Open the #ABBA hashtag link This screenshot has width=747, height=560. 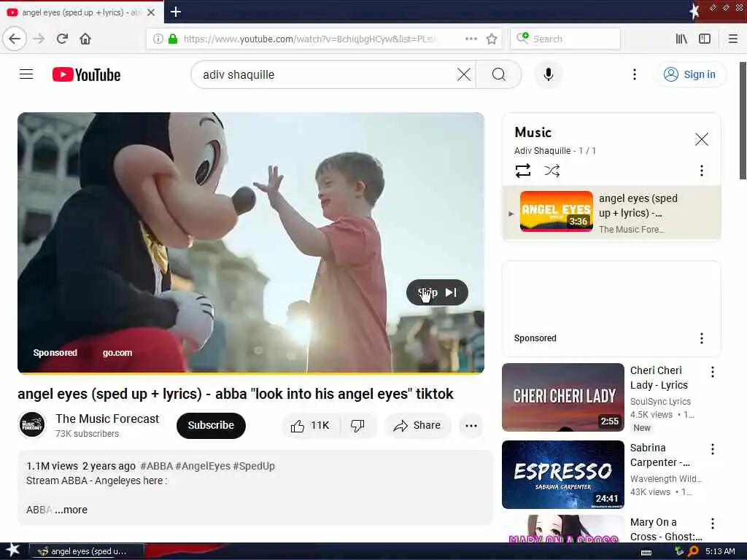156,466
